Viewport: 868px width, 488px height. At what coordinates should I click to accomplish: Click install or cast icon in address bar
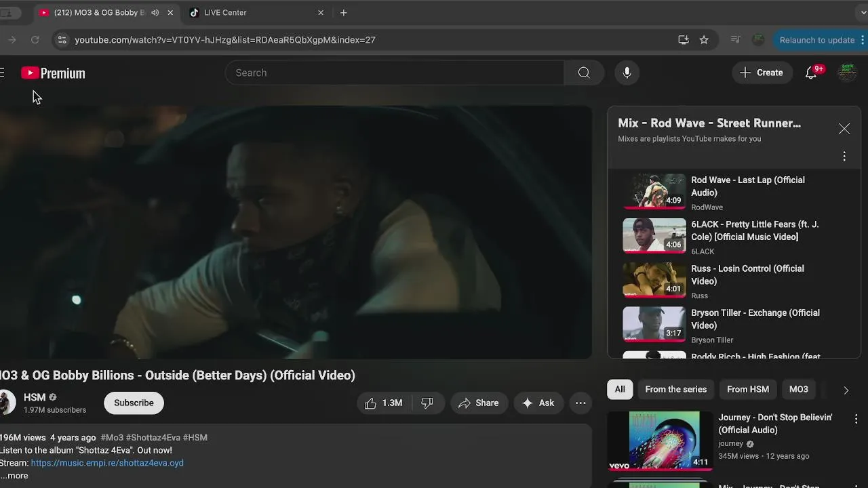click(684, 40)
